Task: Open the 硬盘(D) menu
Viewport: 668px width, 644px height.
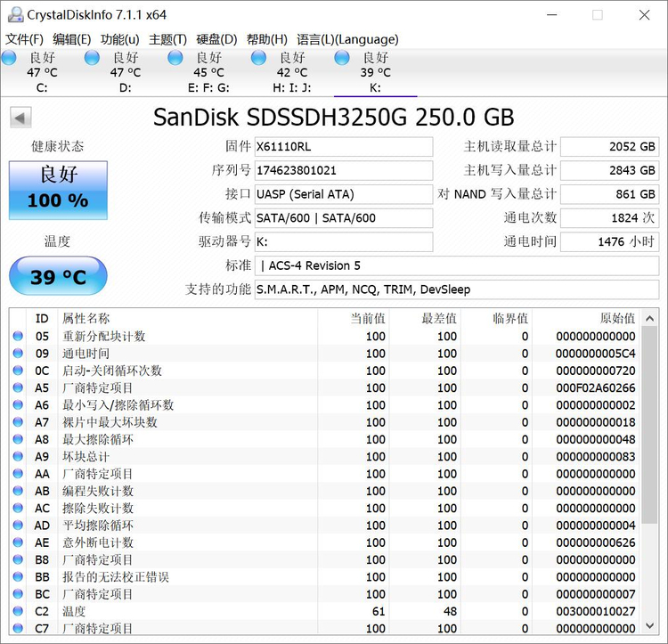Action: pyautogui.click(x=216, y=39)
